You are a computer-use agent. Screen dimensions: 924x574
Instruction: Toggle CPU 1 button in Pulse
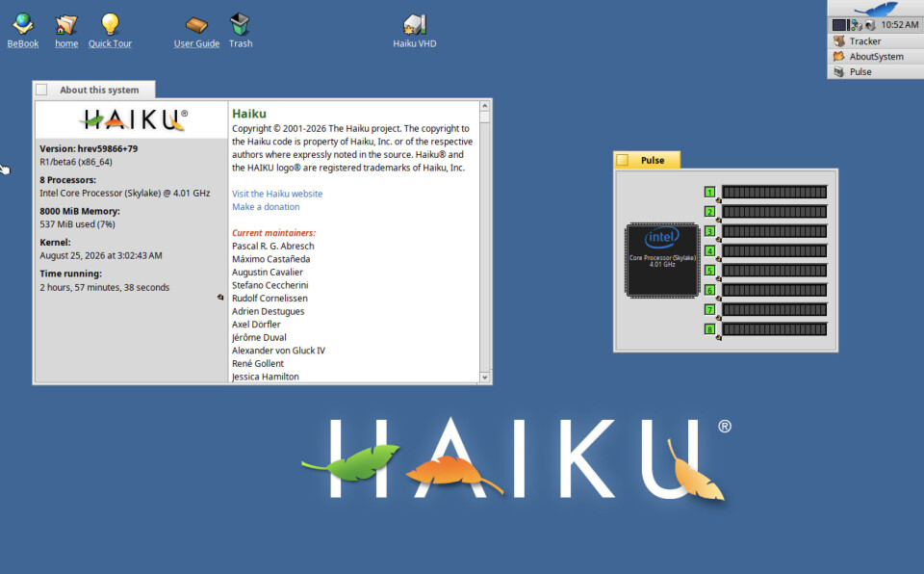click(x=709, y=192)
